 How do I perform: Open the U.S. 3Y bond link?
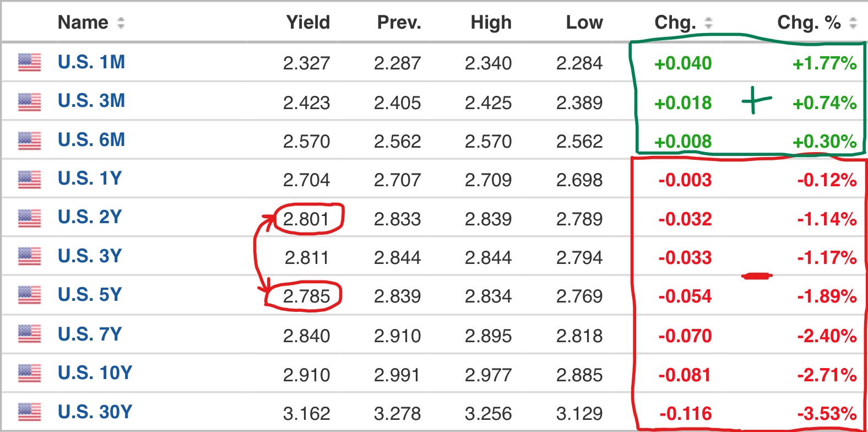90,256
